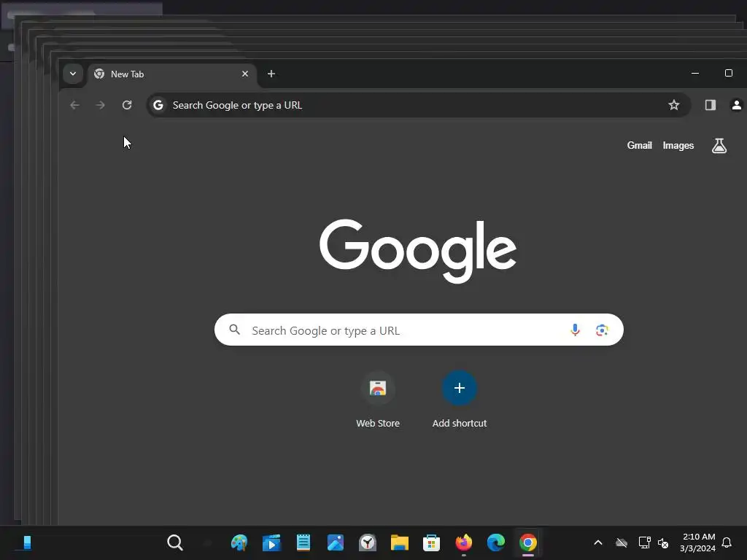
Task: Open Search Labs flask icon
Action: (x=719, y=146)
